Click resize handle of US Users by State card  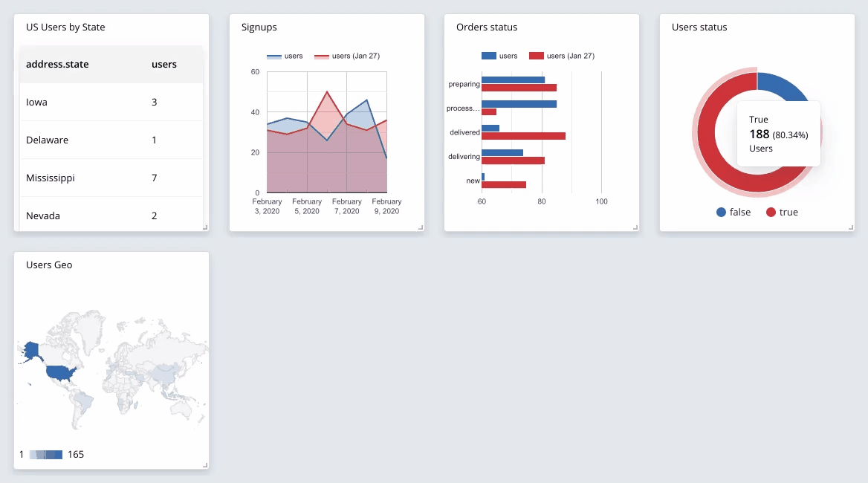pyautogui.click(x=205, y=227)
